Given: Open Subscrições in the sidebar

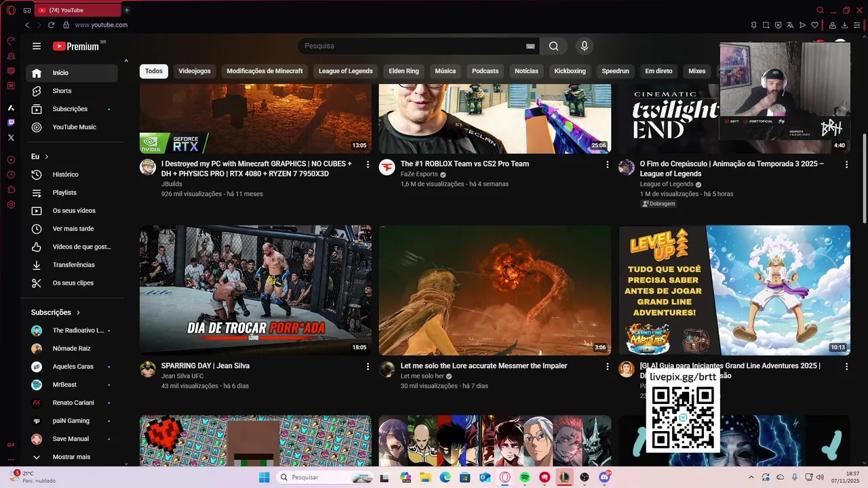Looking at the screenshot, I should click(x=72, y=109).
